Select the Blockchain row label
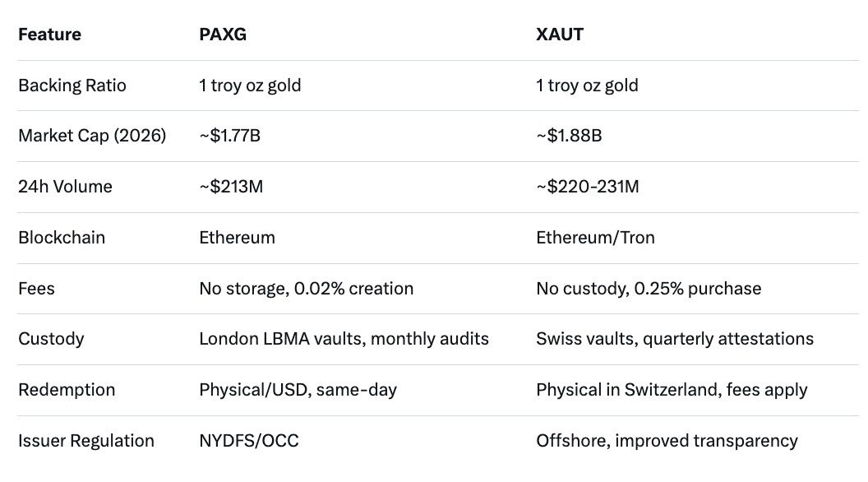 62,238
